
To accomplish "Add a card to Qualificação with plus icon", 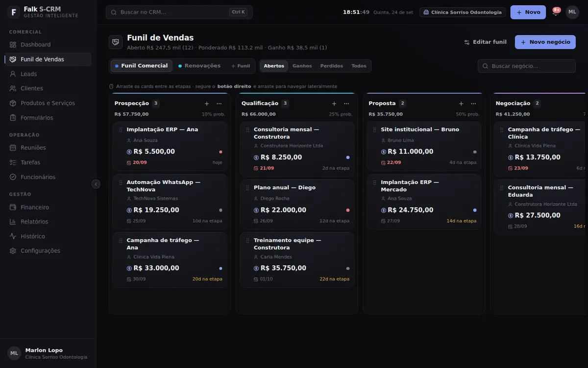I will 334,104.
